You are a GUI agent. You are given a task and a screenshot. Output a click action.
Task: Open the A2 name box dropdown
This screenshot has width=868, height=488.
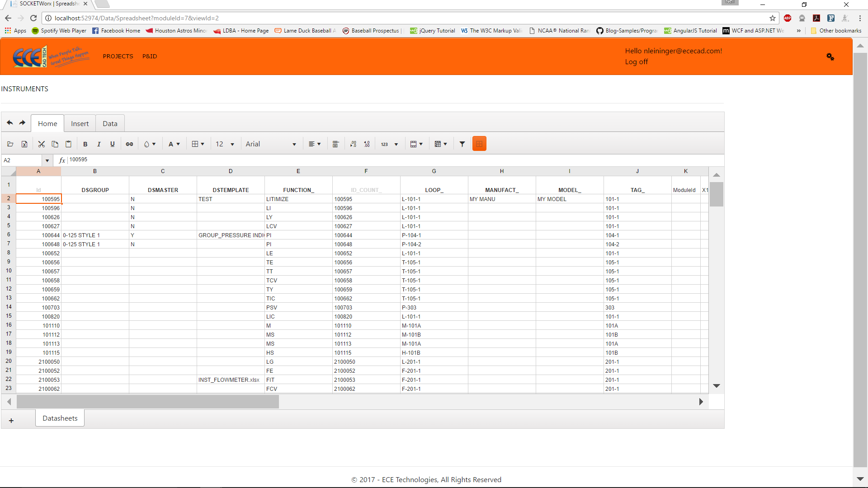click(x=47, y=160)
